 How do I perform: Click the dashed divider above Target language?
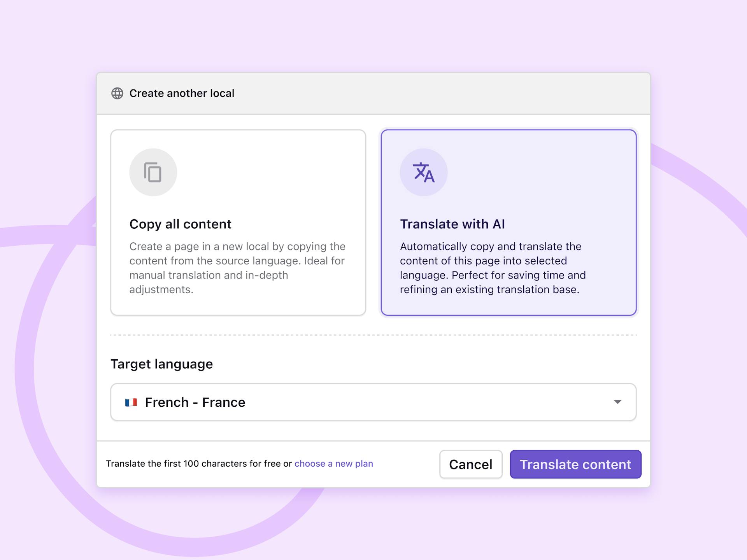click(373, 335)
